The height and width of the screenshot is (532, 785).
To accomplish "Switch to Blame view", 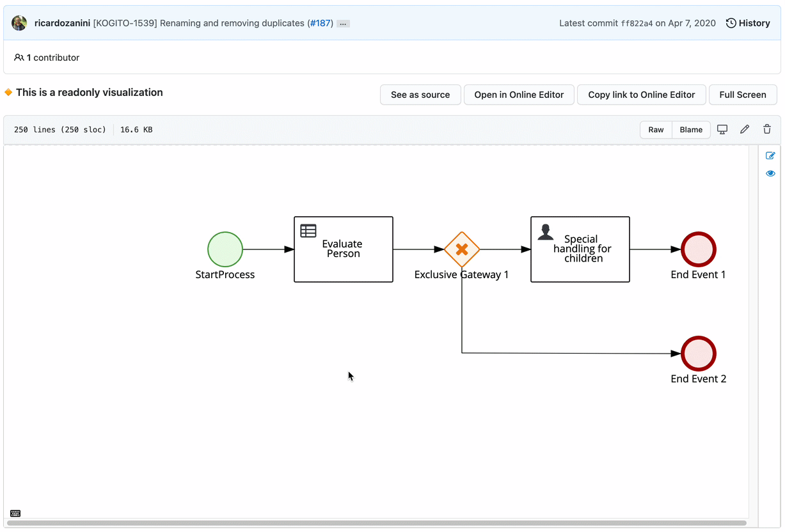I will 691,129.
